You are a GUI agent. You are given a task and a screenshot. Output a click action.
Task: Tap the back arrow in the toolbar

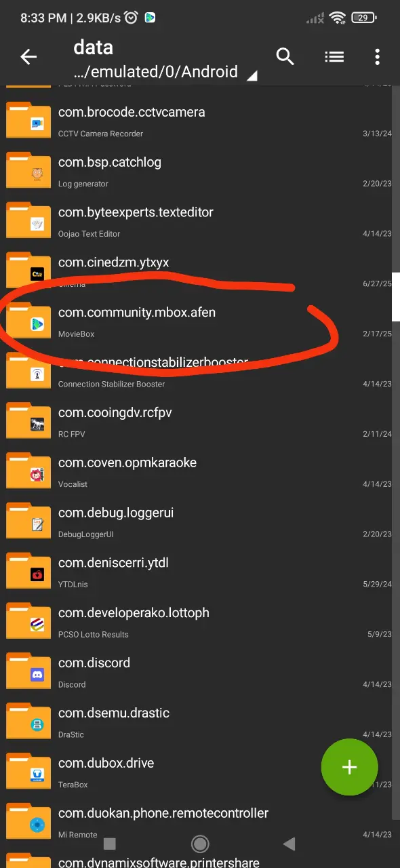pyautogui.click(x=28, y=58)
